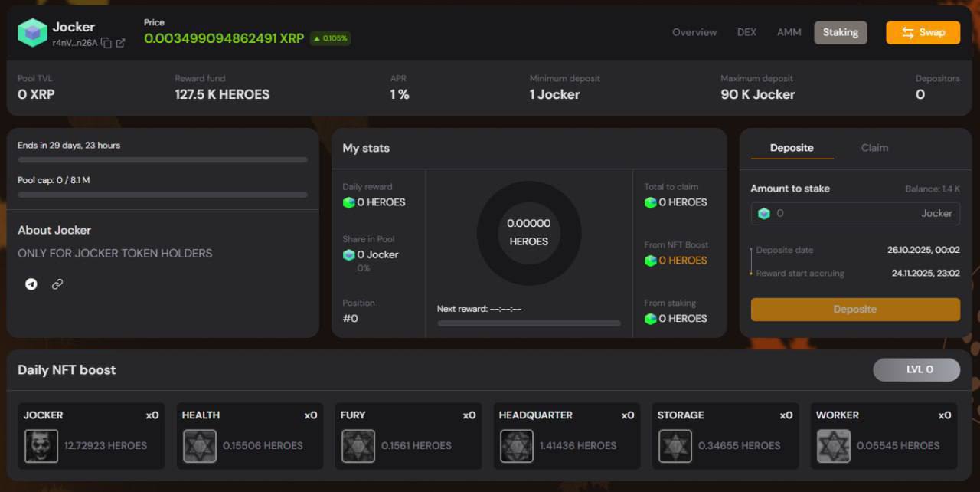Switch to the Claim tab
Viewport: 980px width, 492px height.
tap(874, 148)
